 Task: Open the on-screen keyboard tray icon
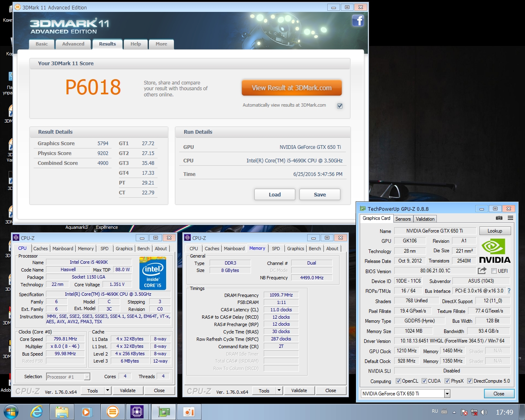click(x=444, y=412)
